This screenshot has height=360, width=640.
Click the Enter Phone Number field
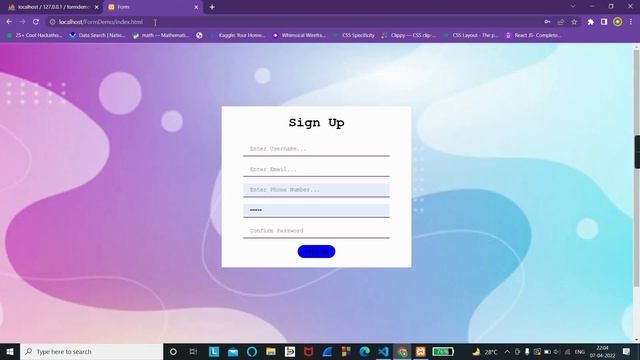[x=316, y=190]
